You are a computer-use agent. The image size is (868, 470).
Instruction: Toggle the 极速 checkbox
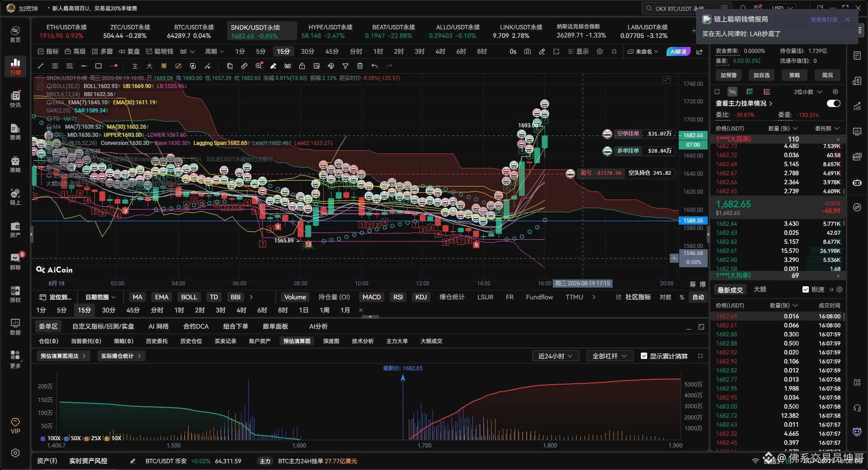806,289
